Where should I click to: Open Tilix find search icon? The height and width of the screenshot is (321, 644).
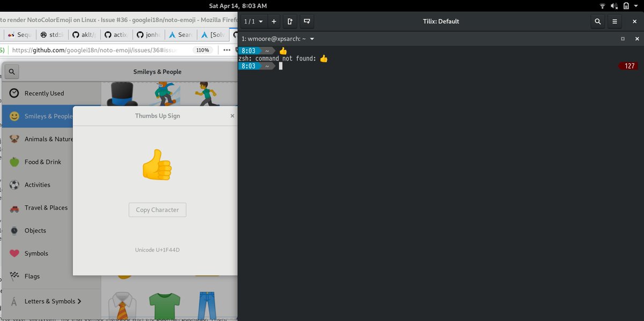coord(598,21)
